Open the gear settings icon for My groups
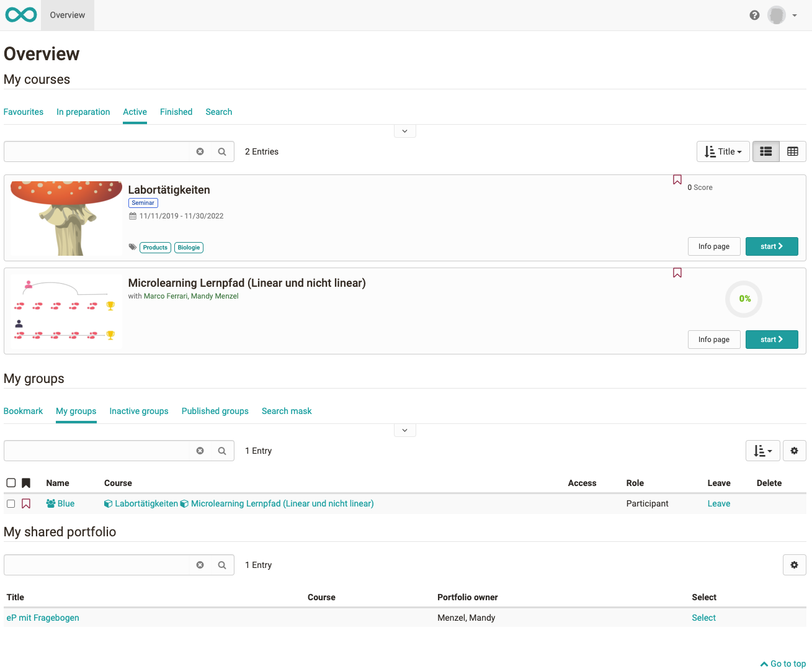The width and height of the screenshot is (812, 671). click(794, 451)
